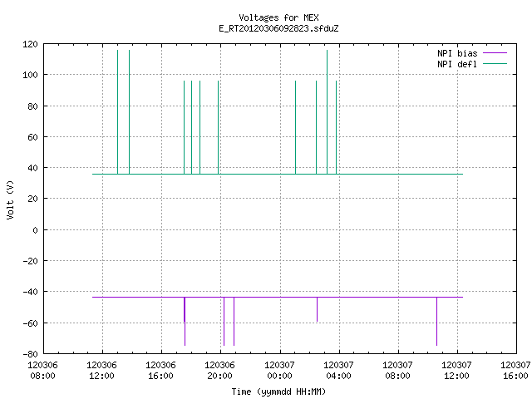The width and height of the screenshot is (532, 399).
Task: Click the y-axis tick label -80
Action: (x=30, y=354)
